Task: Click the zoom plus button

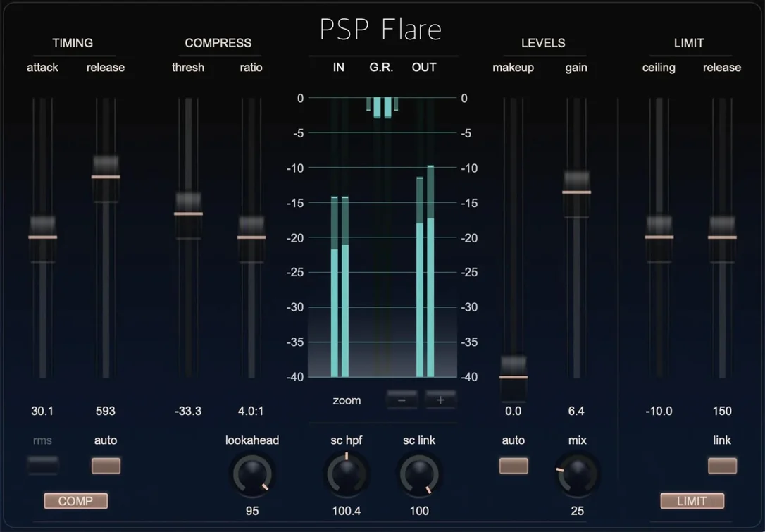Action: pos(440,400)
